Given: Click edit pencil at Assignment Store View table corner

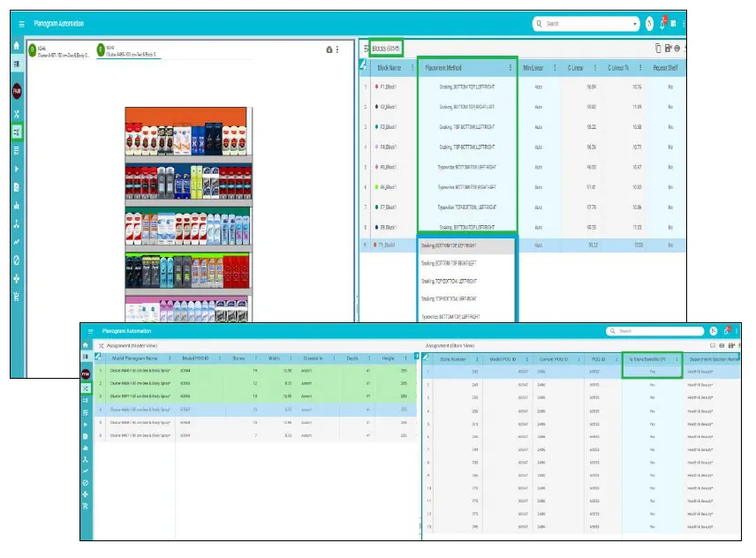Looking at the screenshot, I should 426,357.
